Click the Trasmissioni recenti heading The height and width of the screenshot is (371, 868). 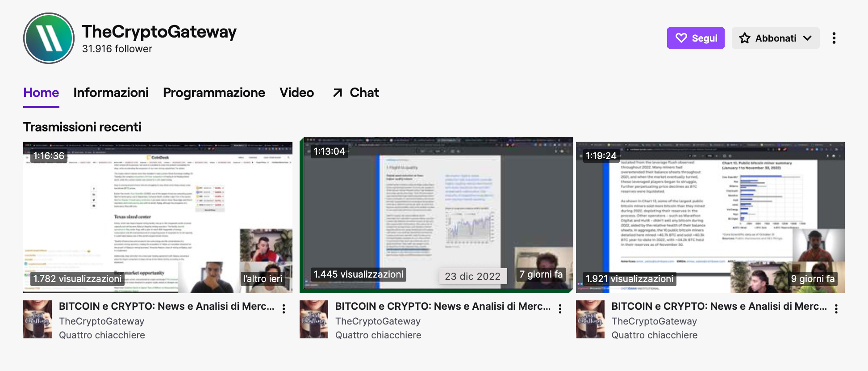(x=82, y=127)
